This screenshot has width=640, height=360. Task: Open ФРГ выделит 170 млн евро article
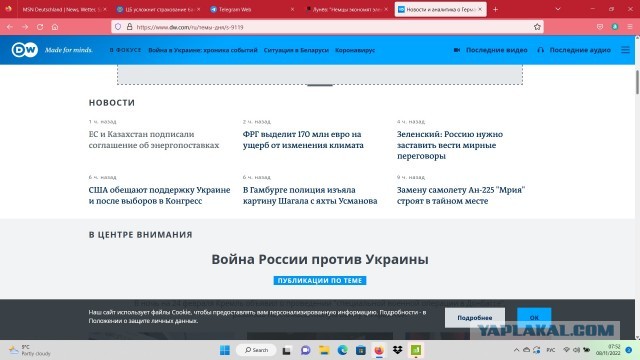coord(303,140)
